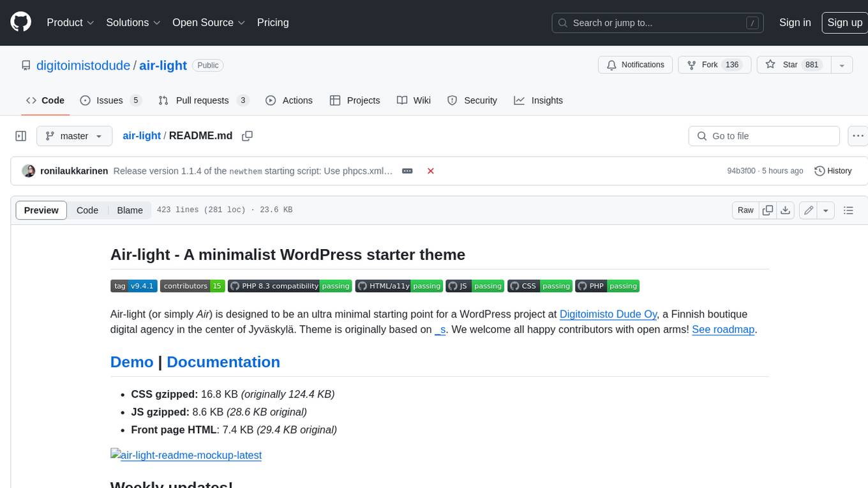Select the Blame view

(130, 210)
